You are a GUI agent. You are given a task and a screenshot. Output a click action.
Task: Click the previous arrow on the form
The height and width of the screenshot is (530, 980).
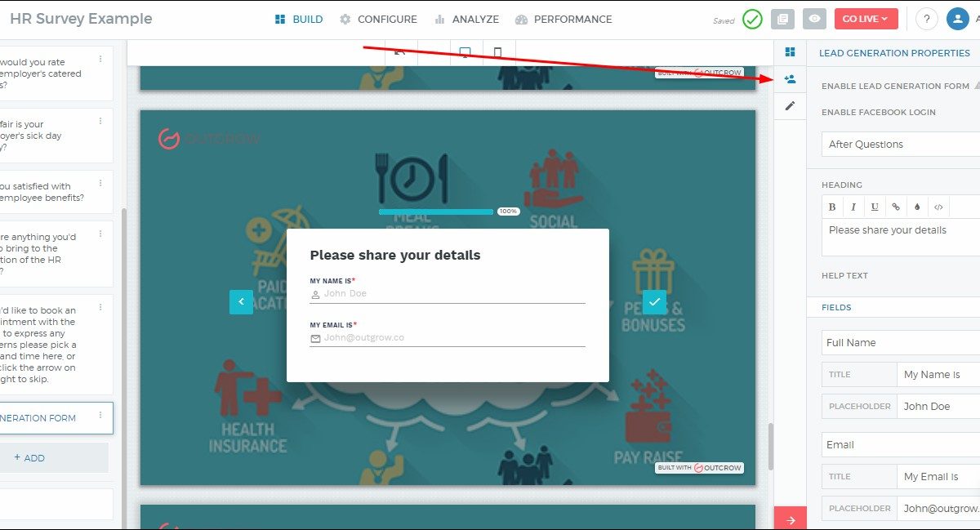point(241,302)
